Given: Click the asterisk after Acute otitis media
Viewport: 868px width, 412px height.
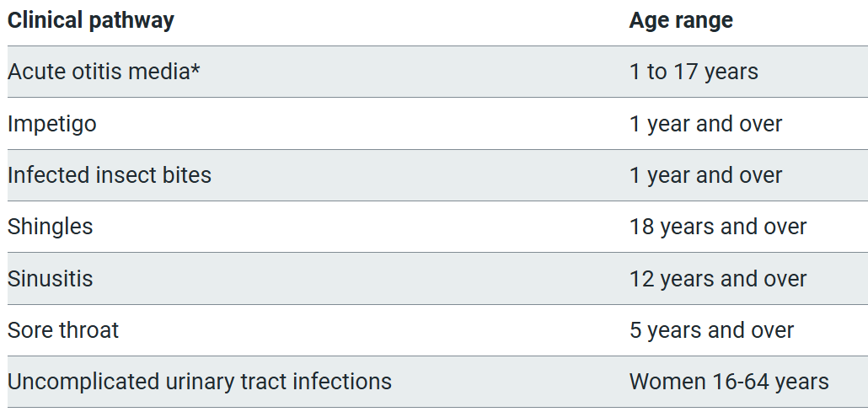Looking at the screenshot, I should pos(196,71).
